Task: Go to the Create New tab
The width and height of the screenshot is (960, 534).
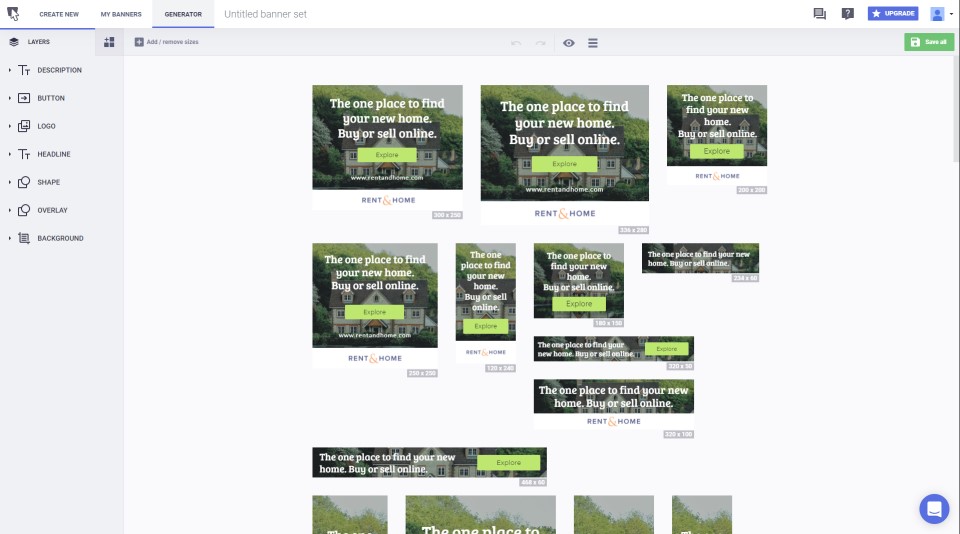Action: tap(59, 14)
